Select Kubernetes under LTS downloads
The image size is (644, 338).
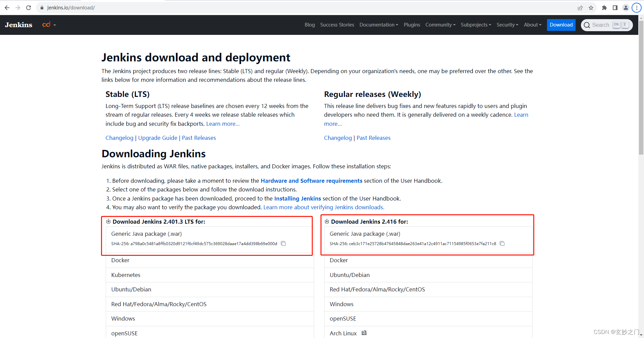(x=210, y=275)
